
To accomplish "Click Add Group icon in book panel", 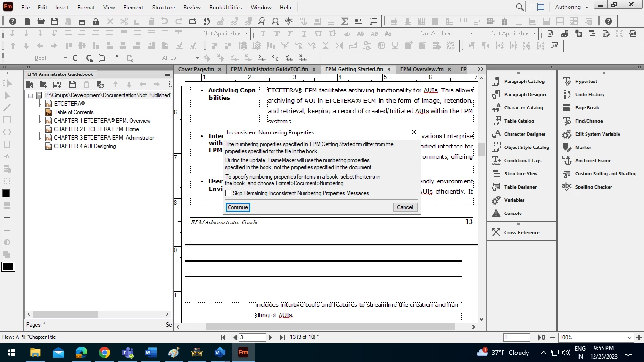I will pyautogui.click(x=57, y=84).
